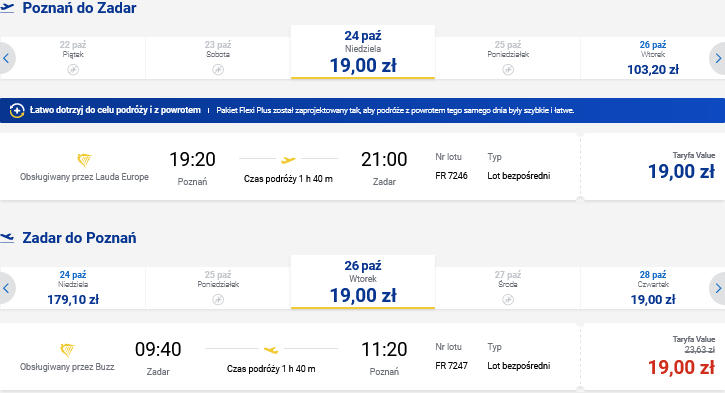Click the arrival plane icon beside Zadar do Poznań

click(7, 238)
